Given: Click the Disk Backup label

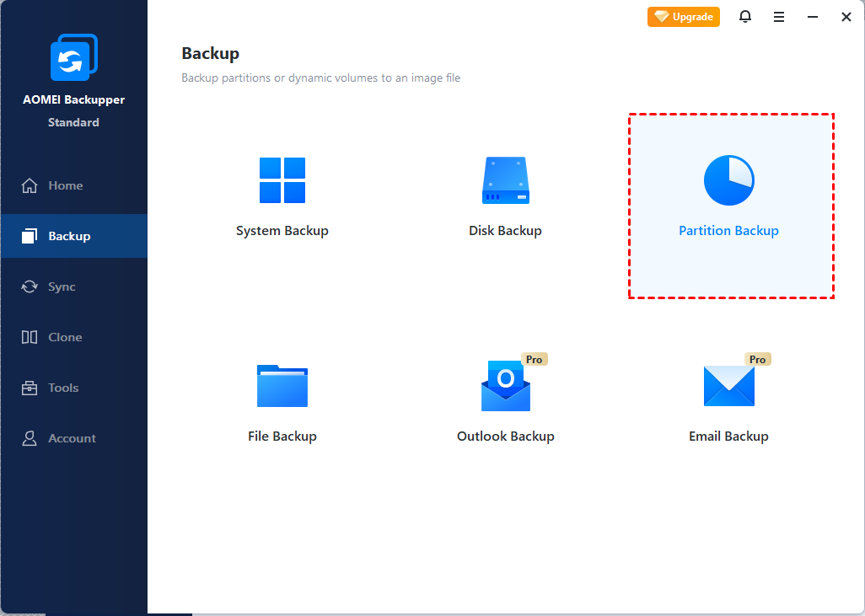Looking at the screenshot, I should 505,231.
